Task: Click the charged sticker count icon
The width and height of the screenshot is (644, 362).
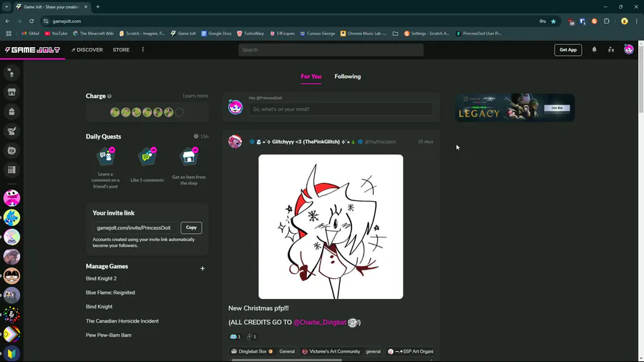Action: [251, 336]
